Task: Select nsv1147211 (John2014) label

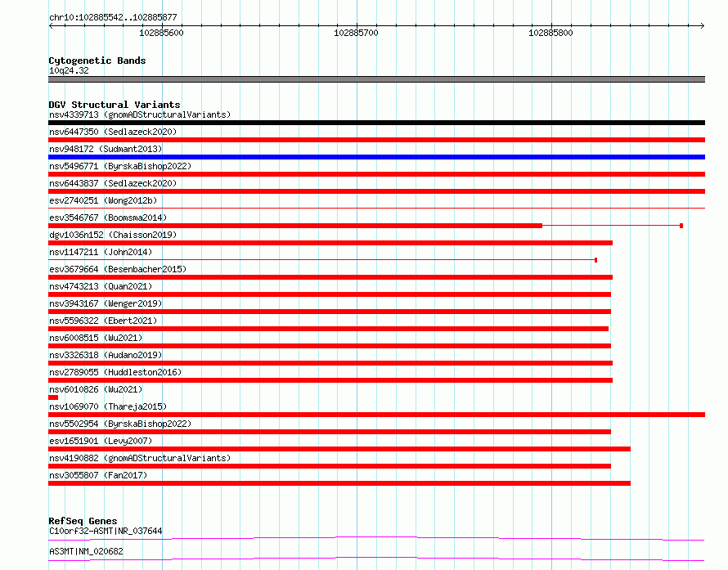Action: coord(101,252)
